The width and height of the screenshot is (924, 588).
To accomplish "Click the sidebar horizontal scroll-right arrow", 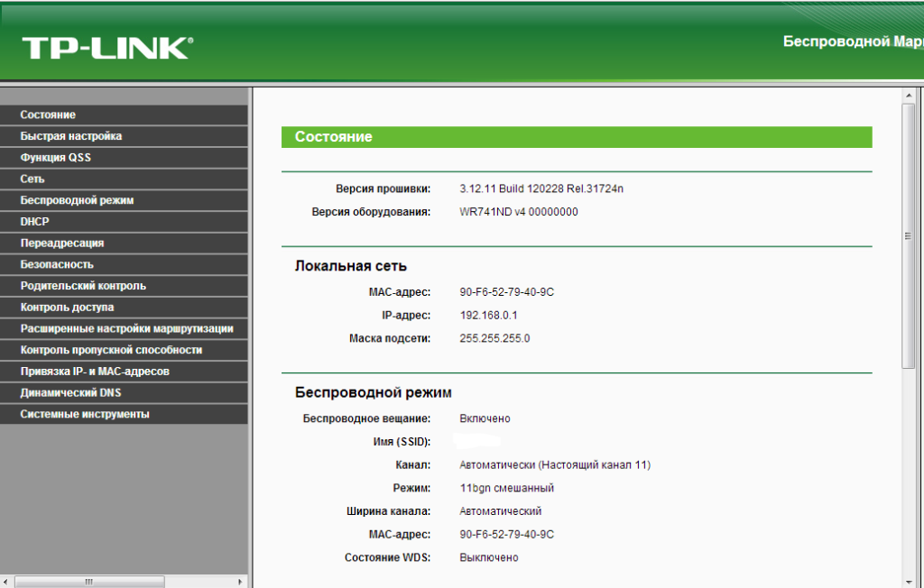I will pyautogui.click(x=241, y=582).
